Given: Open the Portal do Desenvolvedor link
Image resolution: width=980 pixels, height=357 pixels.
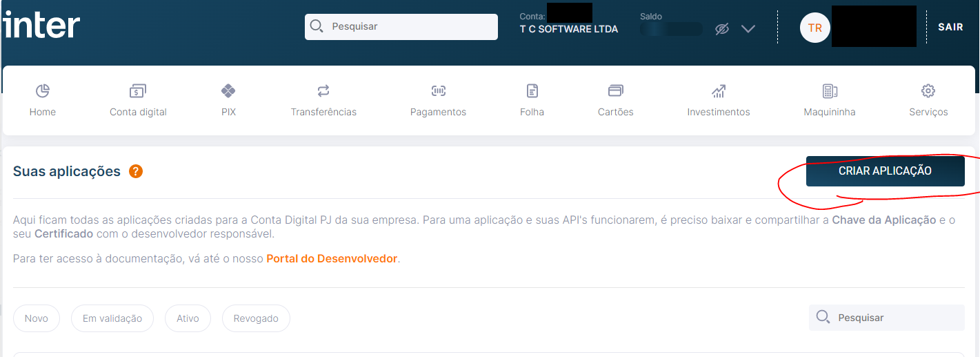Looking at the screenshot, I should pyautogui.click(x=332, y=259).
